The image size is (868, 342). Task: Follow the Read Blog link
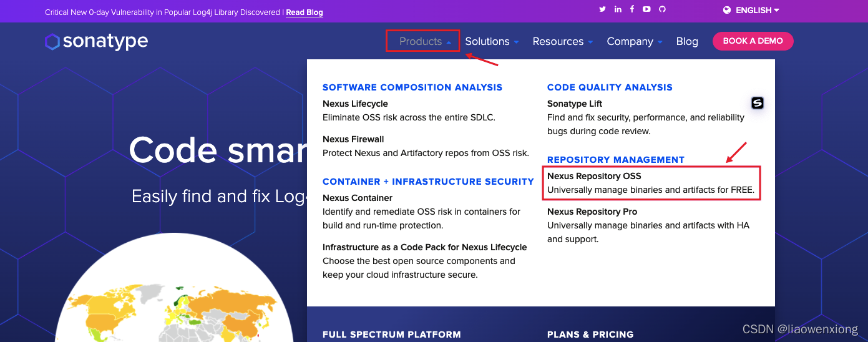pyautogui.click(x=305, y=12)
